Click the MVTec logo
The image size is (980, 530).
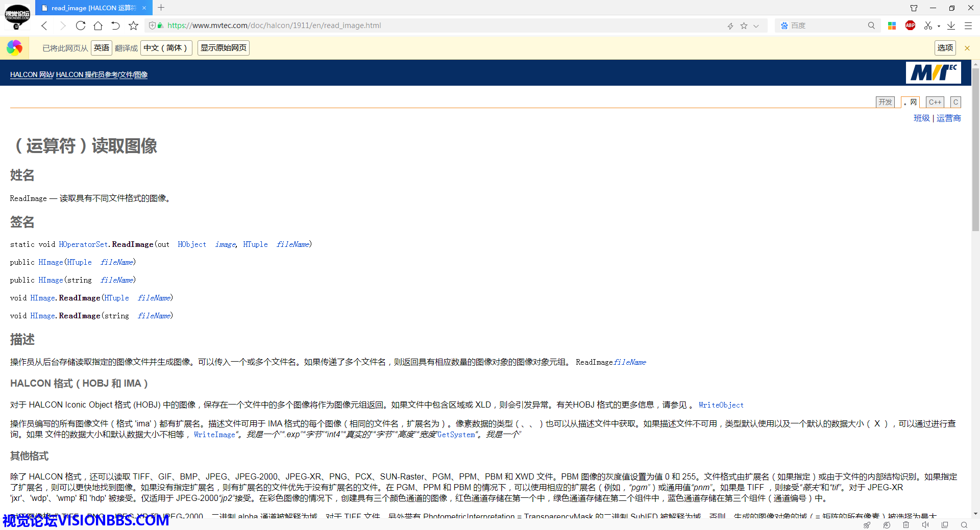pyautogui.click(x=933, y=73)
